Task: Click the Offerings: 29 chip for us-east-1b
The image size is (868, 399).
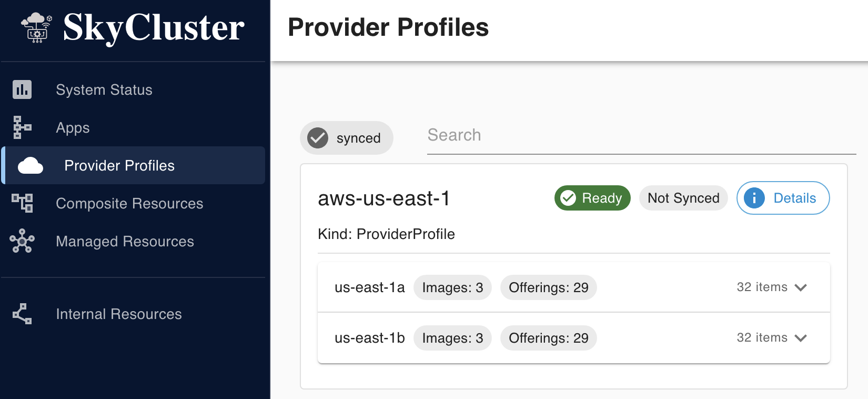Action: pyautogui.click(x=548, y=338)
